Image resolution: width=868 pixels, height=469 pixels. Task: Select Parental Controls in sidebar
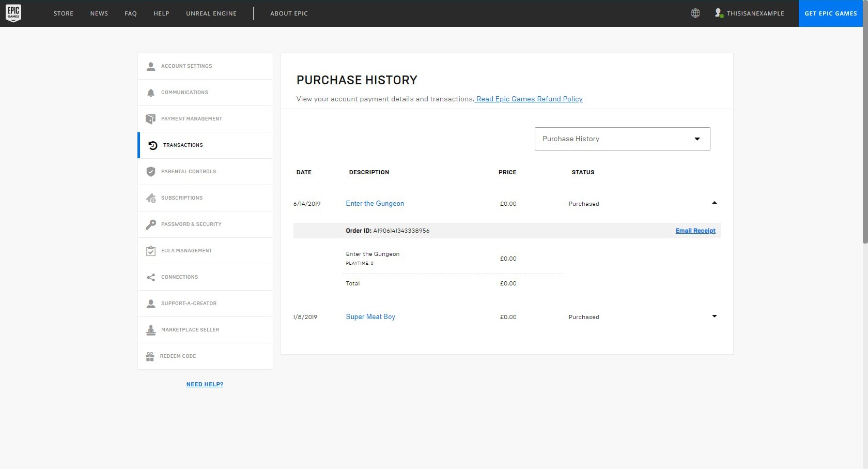point(205,172)
